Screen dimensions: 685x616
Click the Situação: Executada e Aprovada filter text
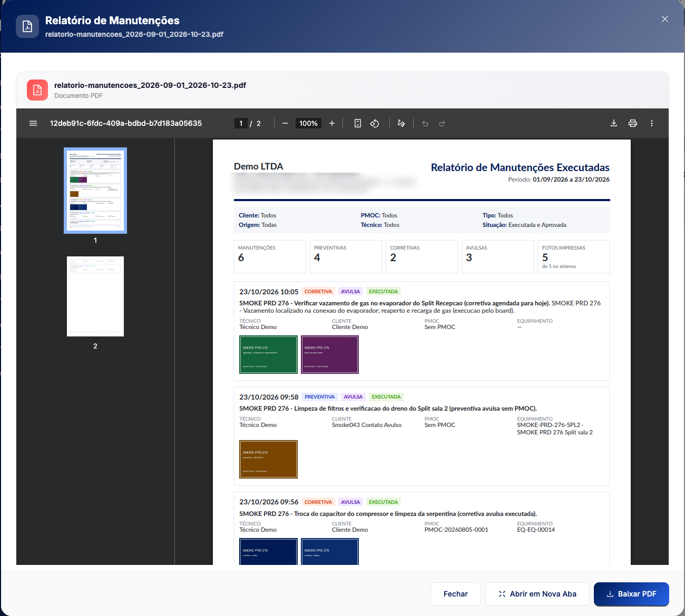[x=524, y=225]
